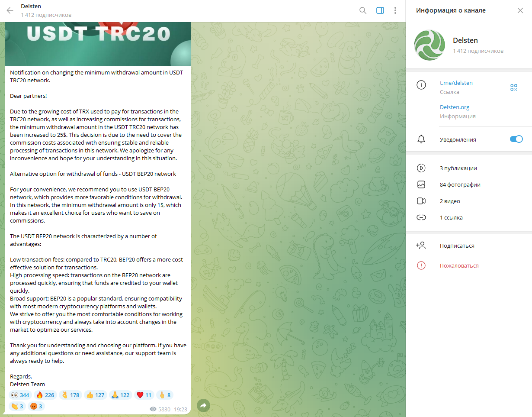
Task: Click the "Delsten Team" signature text
Action: click(27, 384)
